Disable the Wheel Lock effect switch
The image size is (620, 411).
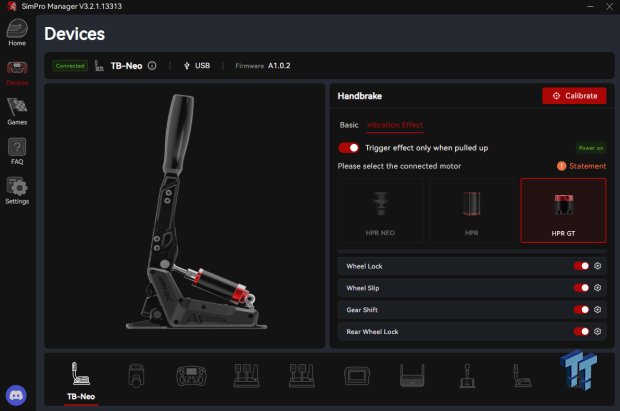point(581,266)
